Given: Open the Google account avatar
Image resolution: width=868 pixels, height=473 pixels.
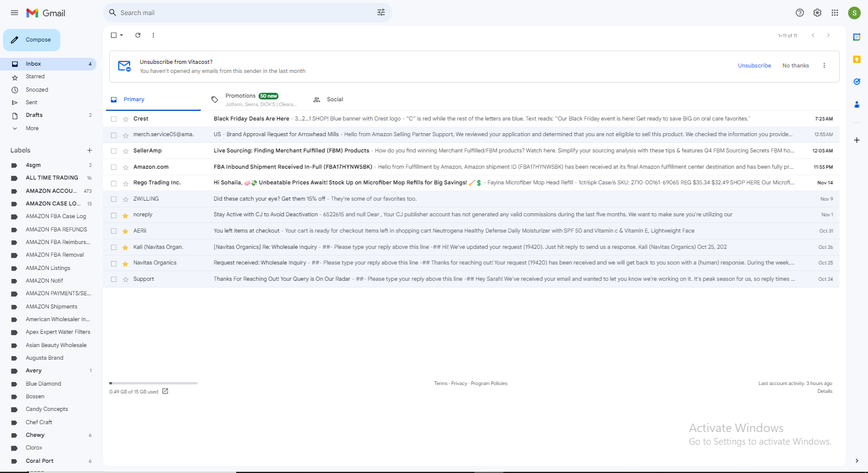Looking at the screenshot, I should pos(854,13).
